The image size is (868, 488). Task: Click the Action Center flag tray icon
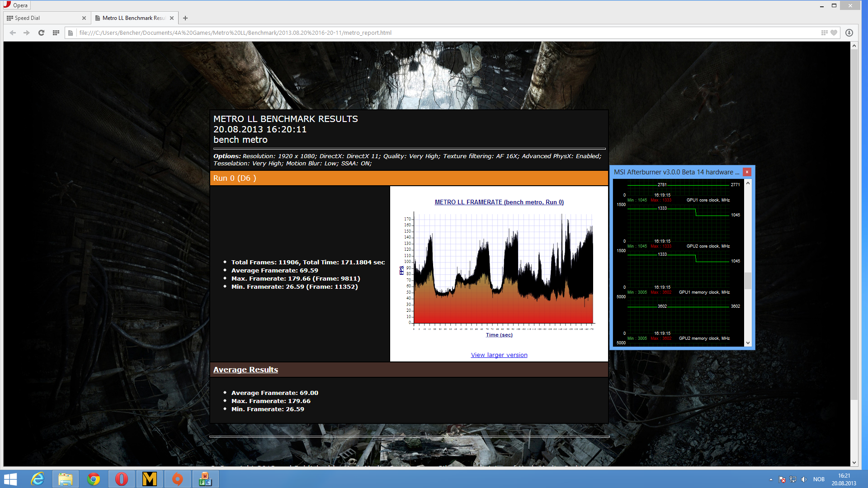tap(782, 479)
